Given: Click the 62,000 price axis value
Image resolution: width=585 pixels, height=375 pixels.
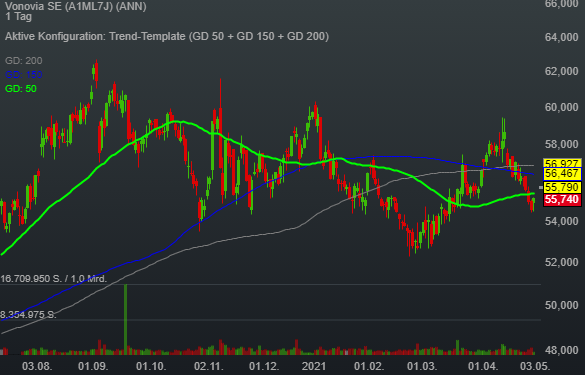Looking at the screenshot, I should point(561,71).
